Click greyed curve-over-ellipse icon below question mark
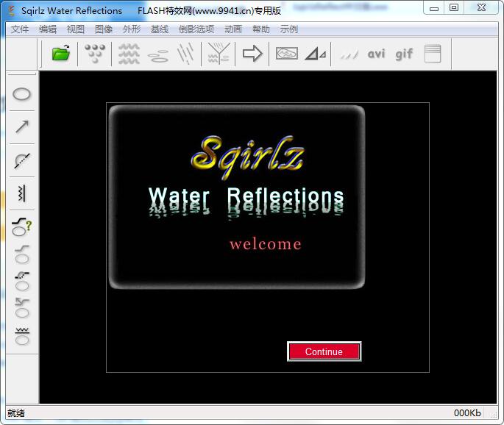 point(22,254)
